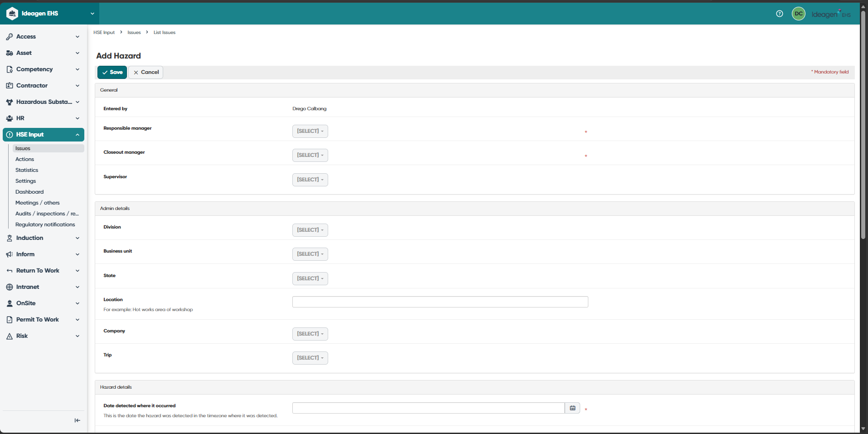Cancel adding the hazard
This screenshot has width=868, height=434.
(x=146, y=72)
